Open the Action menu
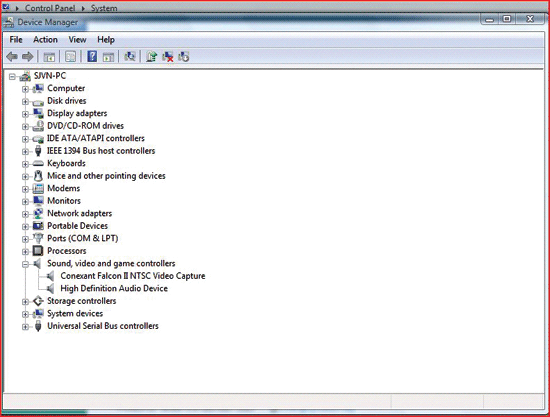This screenshot has height=417, width=550. pyautogui.click(x=45, y=40)
